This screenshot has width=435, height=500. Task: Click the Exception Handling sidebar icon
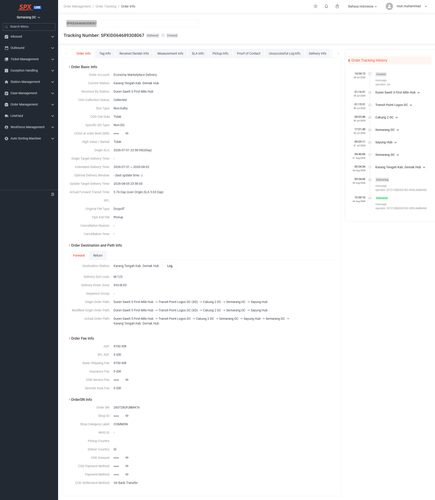(6, 71)
